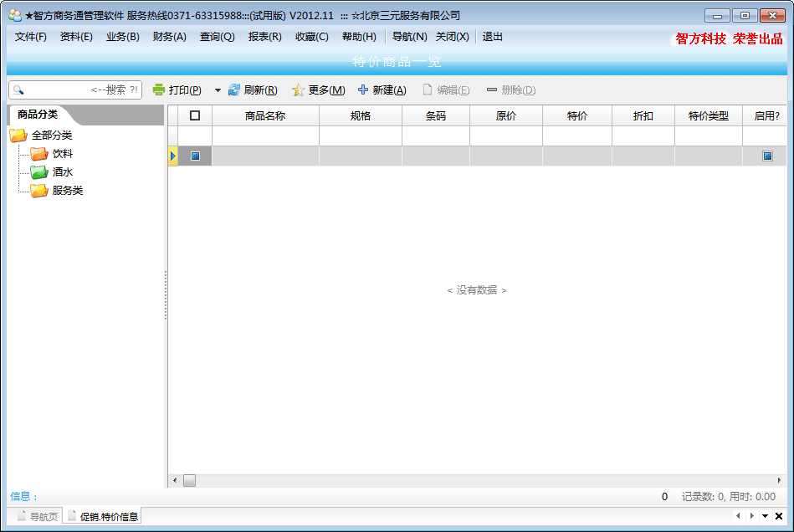This screenshot has width=794, height=532.
Task: Open the dropdown arrow next to 打印
Action: (x=218, y=90)
